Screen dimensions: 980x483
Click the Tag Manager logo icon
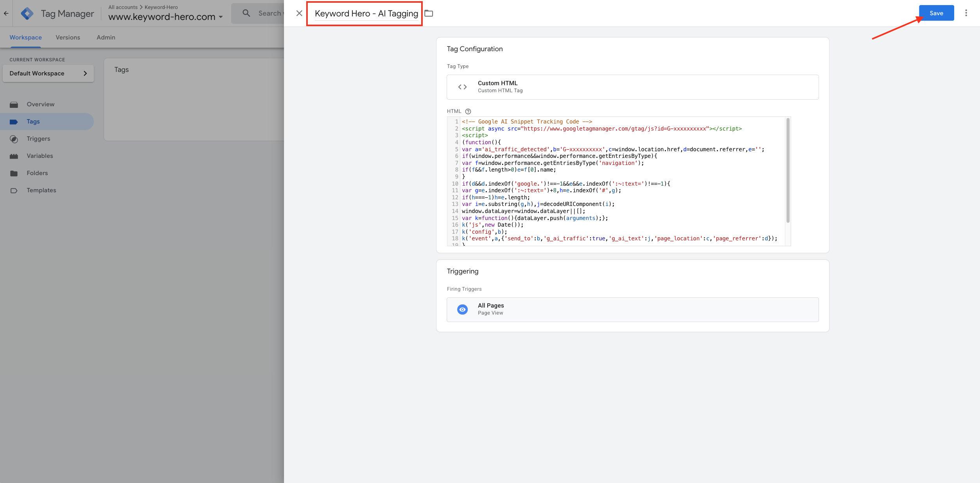[27, 13]
